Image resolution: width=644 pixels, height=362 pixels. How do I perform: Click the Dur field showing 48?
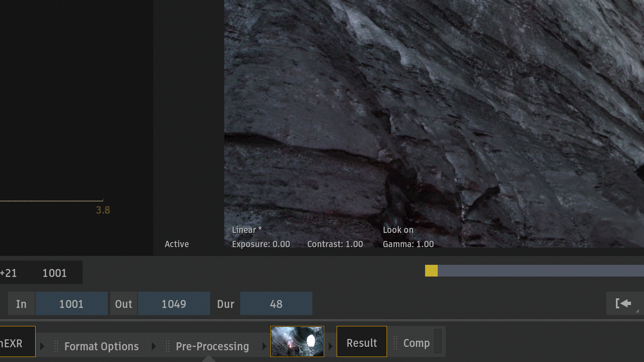(x=276, y=304)
